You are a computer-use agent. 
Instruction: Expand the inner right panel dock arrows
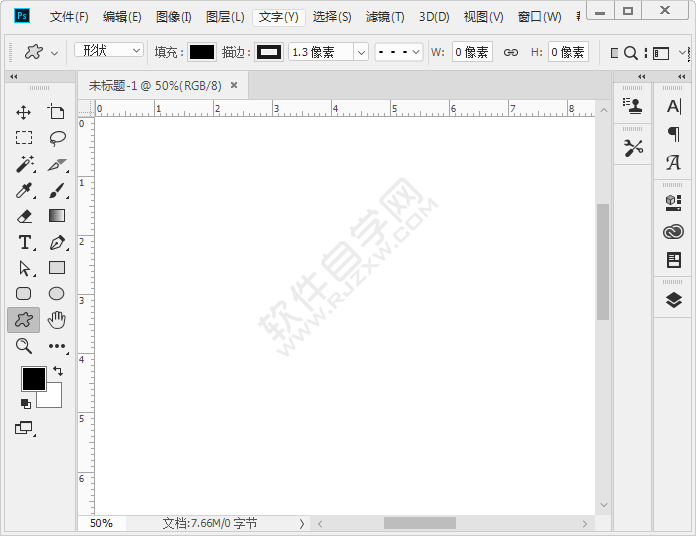[641, 76]
